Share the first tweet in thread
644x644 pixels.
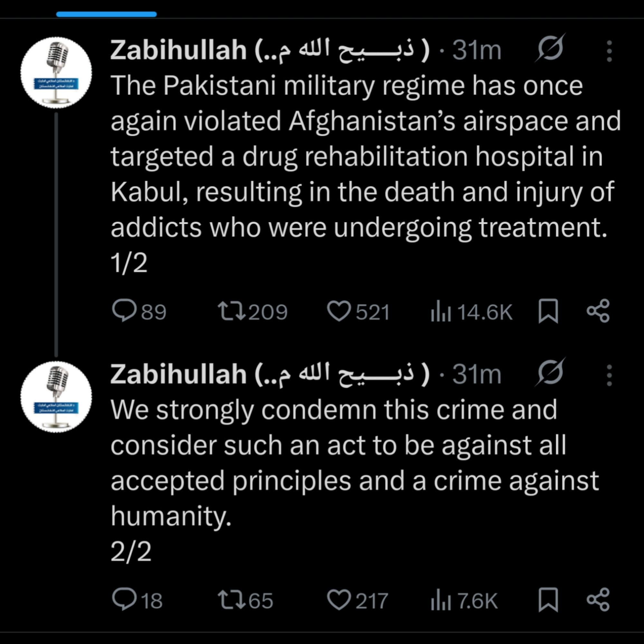(598, 311)
